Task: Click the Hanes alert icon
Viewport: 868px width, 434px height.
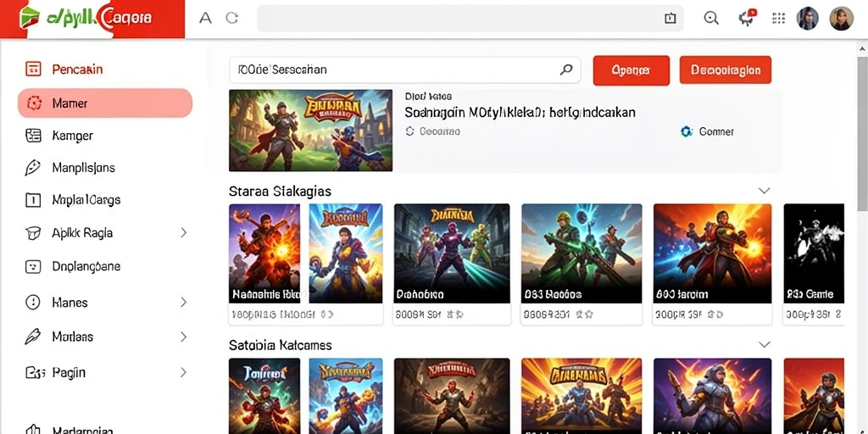Action: coord(33,303)
